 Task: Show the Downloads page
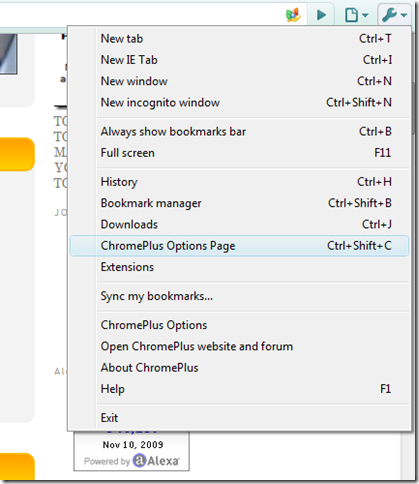coord(239,225)
